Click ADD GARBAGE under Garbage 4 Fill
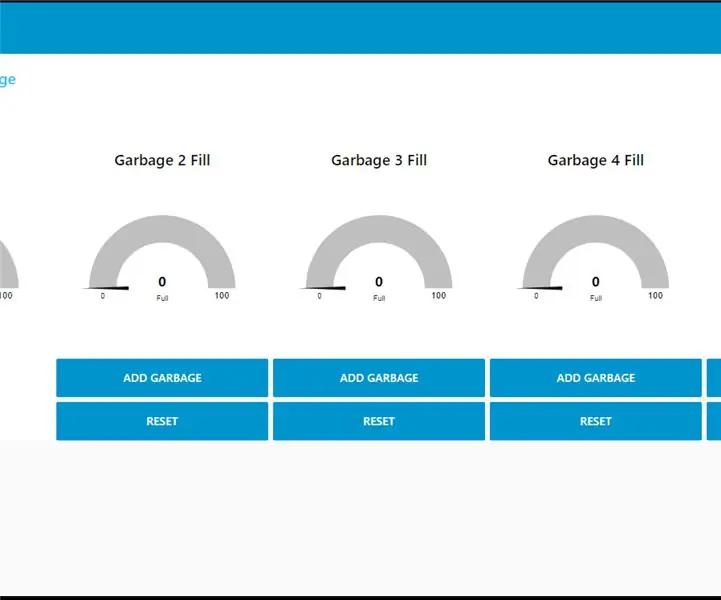This screenshot has height=600, width=721. tap(595, 378)
